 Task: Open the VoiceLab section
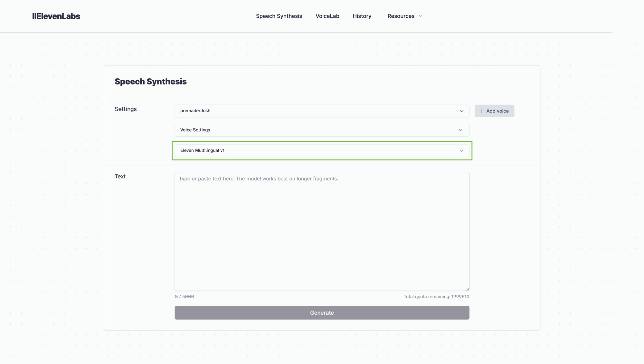tap(327, 16)
